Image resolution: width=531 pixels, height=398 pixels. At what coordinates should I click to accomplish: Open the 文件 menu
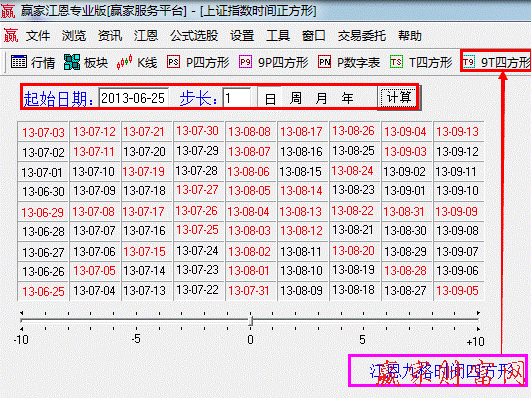click(x=38, y=35)
